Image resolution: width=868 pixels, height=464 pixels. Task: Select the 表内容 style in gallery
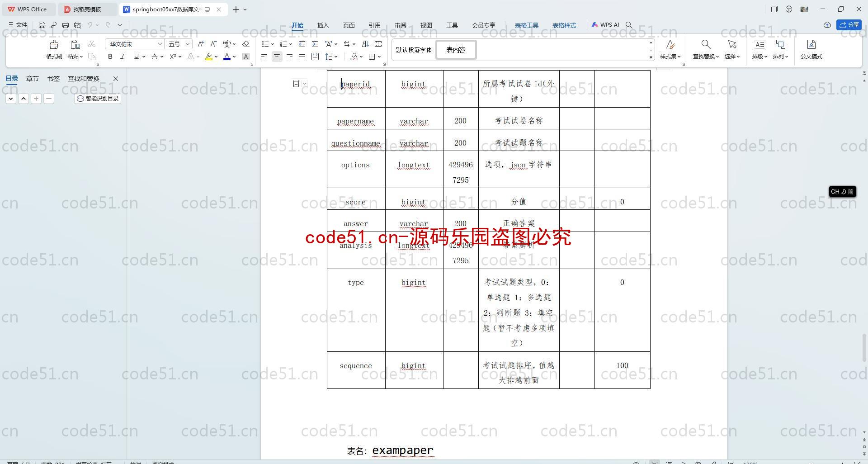456,50
